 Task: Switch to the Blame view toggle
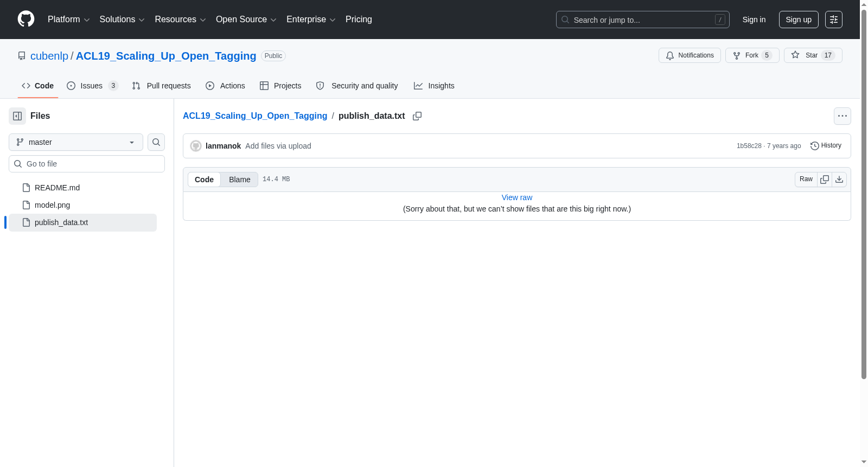point(239,180)
